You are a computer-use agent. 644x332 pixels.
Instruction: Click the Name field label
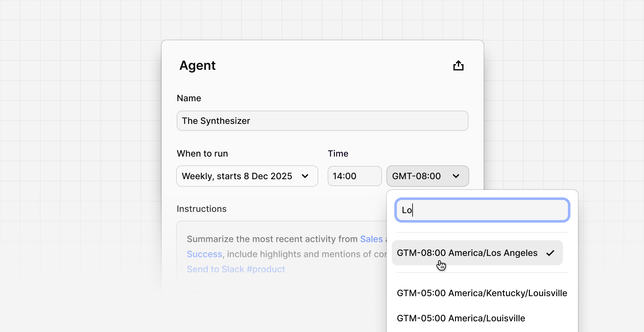coord(189,98)
